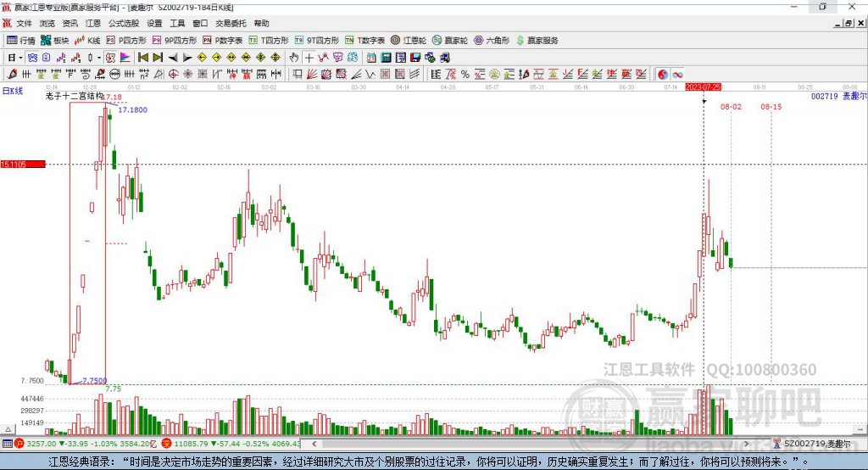The width and height of the screenshot is (868, 470).
Task: Select the red pencil drawing tool
Action: coord(12,75)
